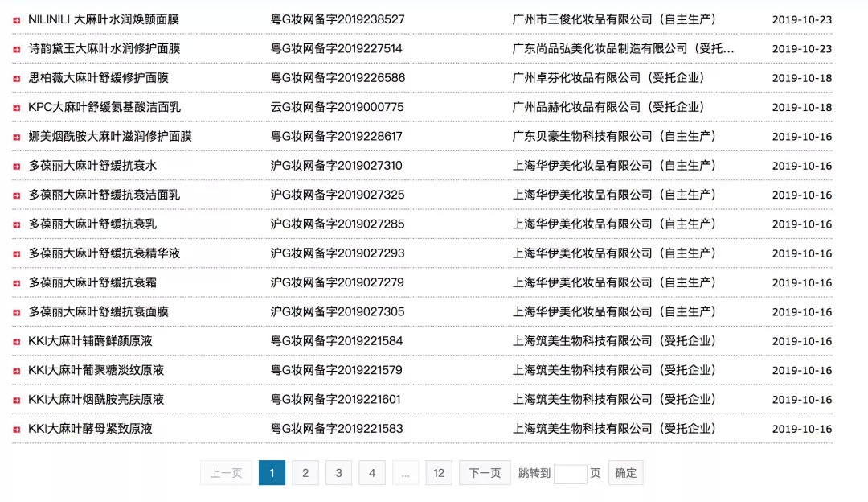Open KPC大麻叶舒缓氨基酸洁面乳 product link
This screenshot has height=502, width=868.
104,108
